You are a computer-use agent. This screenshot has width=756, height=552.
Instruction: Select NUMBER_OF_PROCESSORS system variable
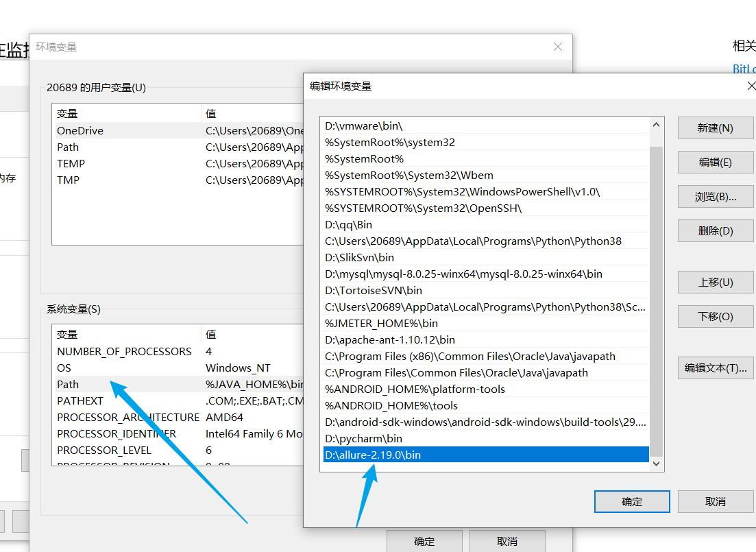pos(178,351)
